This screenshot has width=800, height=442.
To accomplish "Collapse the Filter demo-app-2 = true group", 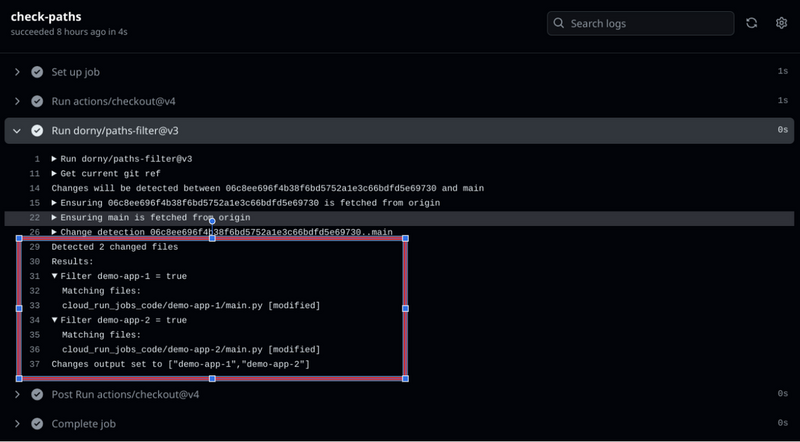I will pyautogui.click(x=55, y=320).
